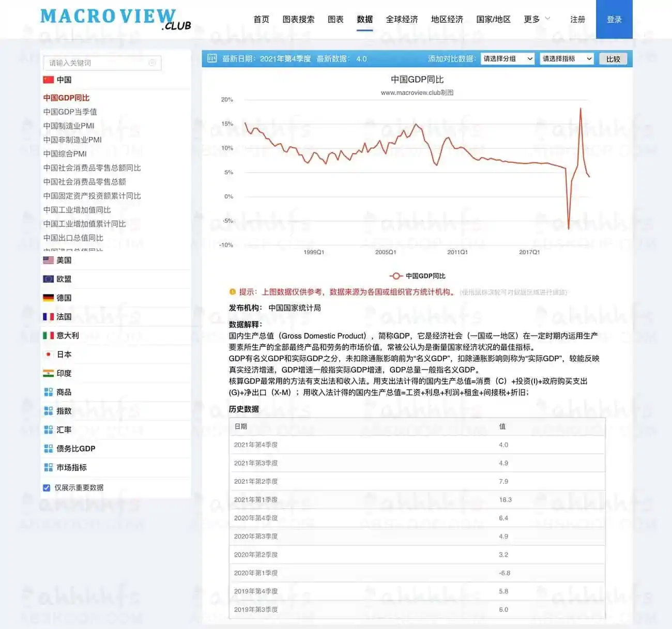Select the United States flag icon
The width and height of the screenshot is (672, 629).
pyautogui.click(x=48, y=260)
